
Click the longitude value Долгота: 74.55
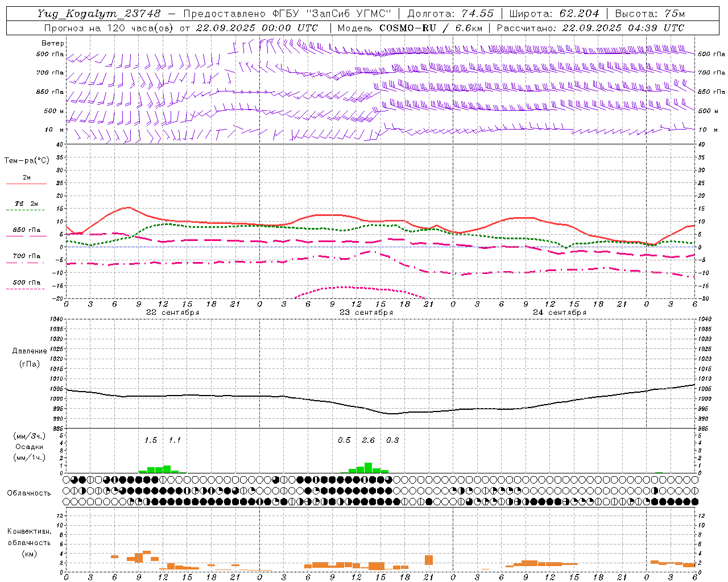(x=450, y=14)
